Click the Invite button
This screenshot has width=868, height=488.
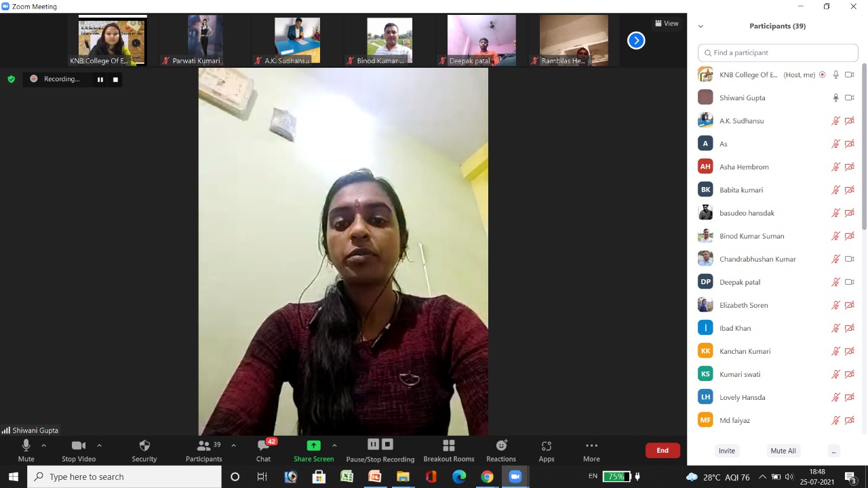[727, 451]
